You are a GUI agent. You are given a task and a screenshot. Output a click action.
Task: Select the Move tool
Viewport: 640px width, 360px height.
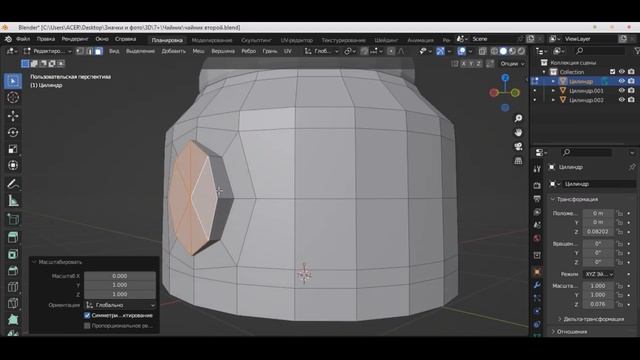coord(13,116)
